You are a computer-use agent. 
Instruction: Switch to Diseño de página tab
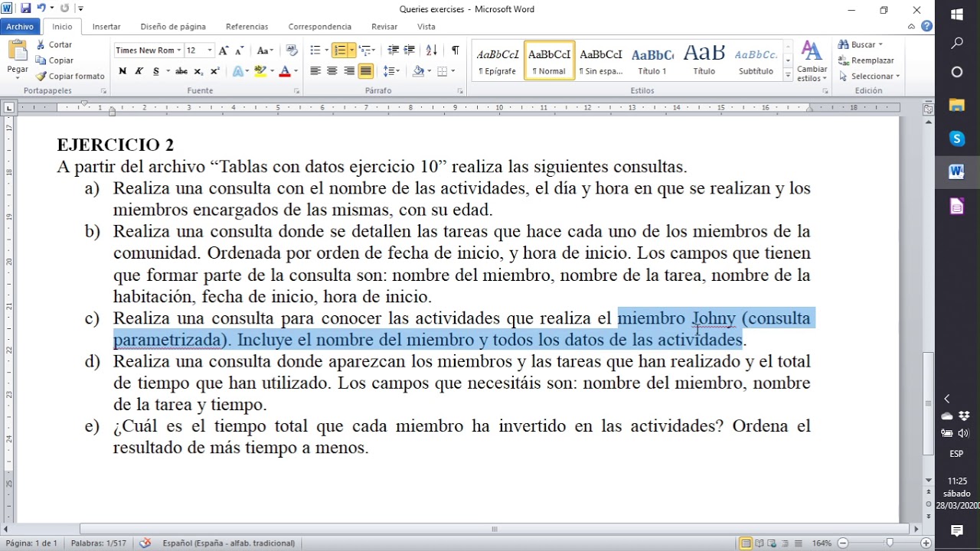click(173, 27)
